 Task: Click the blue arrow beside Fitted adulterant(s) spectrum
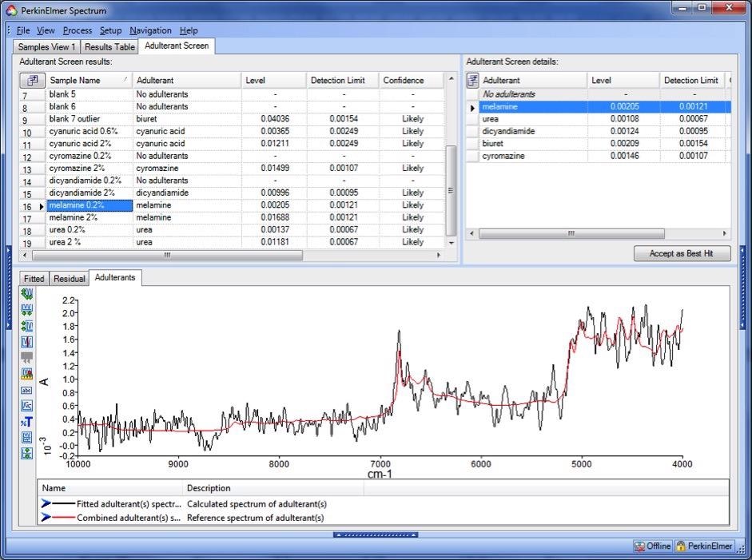[x=46, y=503]
